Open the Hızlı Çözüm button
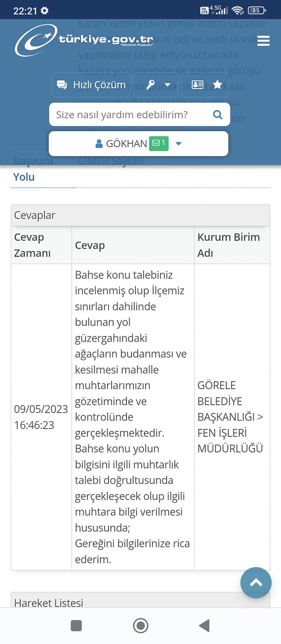The width and height of the screenshot is (281, 644). [91, 85]
